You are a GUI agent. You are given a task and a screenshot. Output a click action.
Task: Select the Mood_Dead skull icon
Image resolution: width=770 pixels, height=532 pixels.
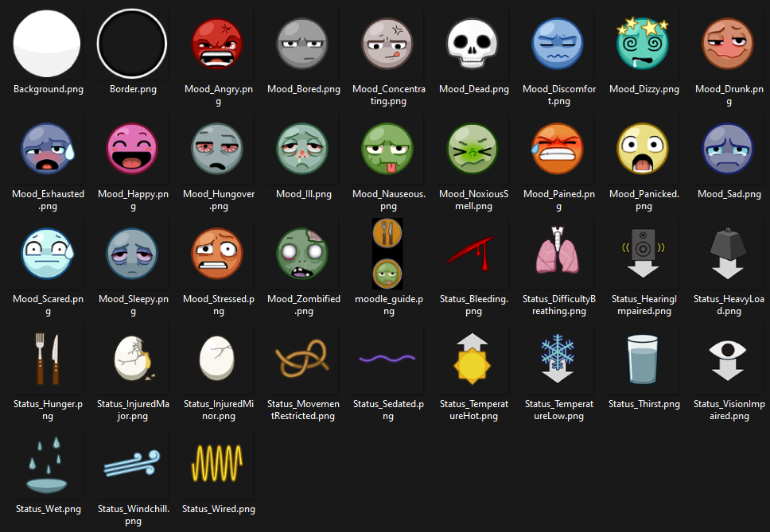pyautogui.click(x=472, y=44)
